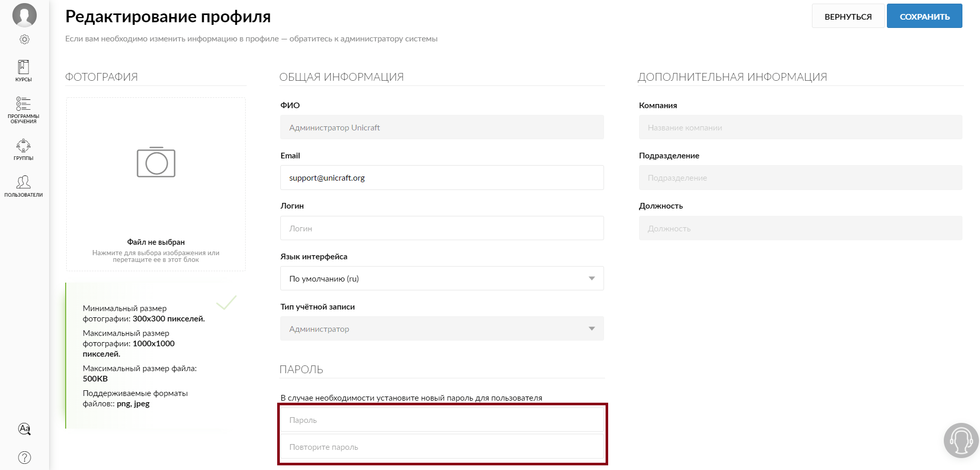The width and height of the screenshot is (980, 470).
Task: Focus the Email input field
Action: point(442,178)
